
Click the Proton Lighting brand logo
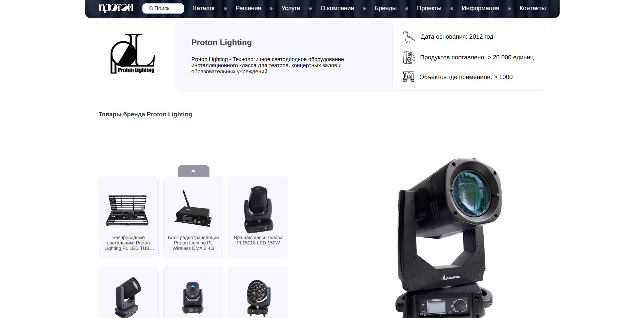tap(133, 54)
